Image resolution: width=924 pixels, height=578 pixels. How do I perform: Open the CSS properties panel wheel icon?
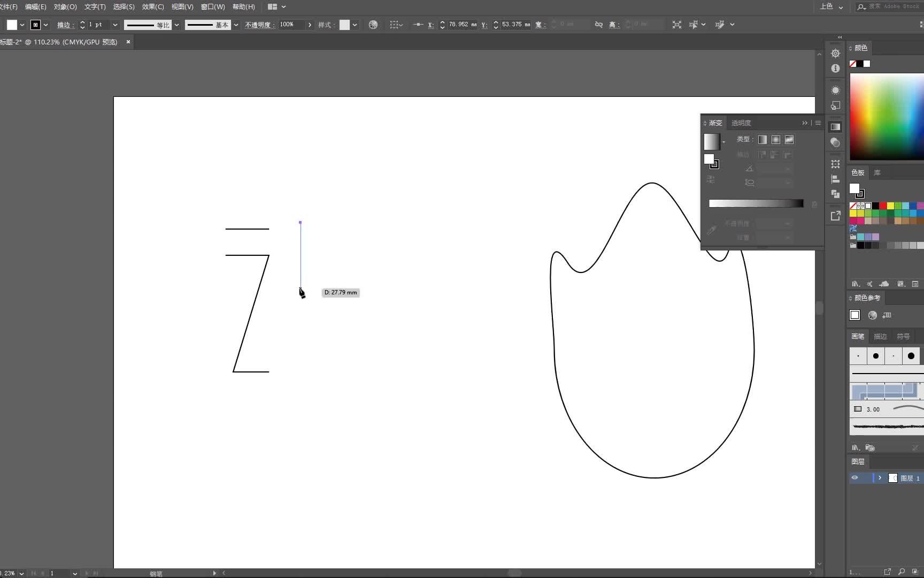835,53
